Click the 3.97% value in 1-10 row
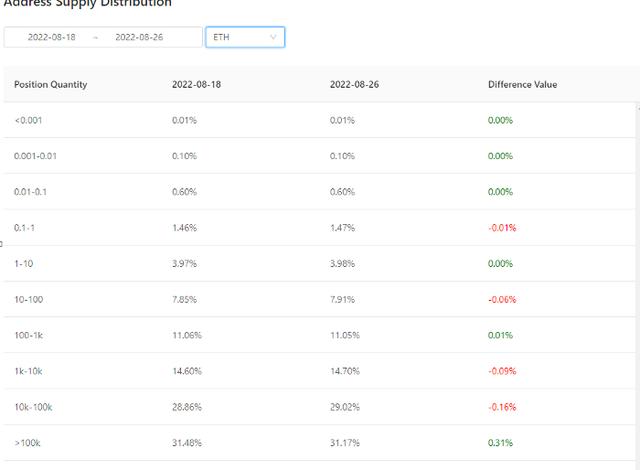 click(184, 264)
